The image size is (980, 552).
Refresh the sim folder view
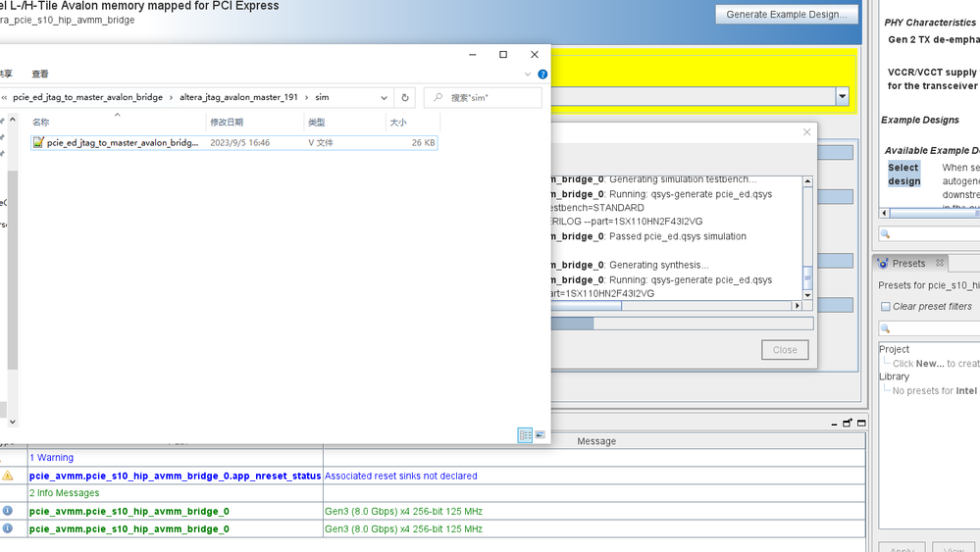(405, 97)
